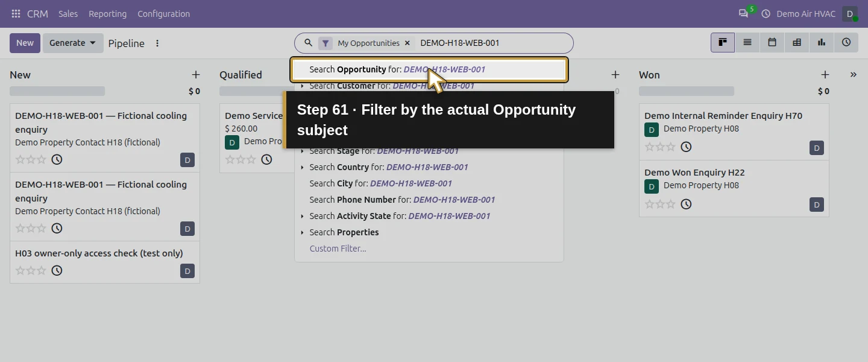Open the user avatar menu
This screenshot has width=868, height=362.
[850, 13]
